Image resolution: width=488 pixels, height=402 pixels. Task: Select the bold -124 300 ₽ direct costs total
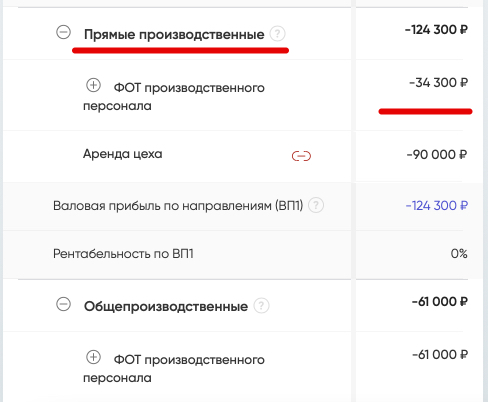pyautogui.click(x=436, y=30)
